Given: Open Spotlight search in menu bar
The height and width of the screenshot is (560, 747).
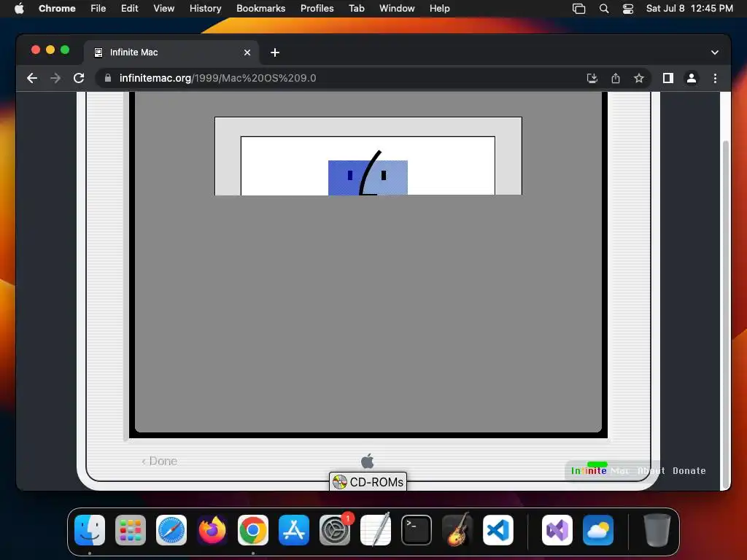Looking at the screenshot, I should (x=603, y=9).
